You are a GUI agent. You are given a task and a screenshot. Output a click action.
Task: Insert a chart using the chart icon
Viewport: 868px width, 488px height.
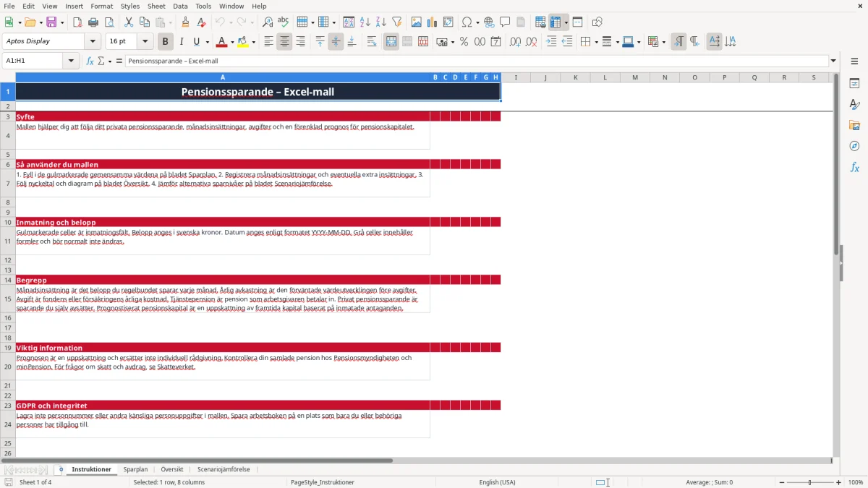(432, 22)
